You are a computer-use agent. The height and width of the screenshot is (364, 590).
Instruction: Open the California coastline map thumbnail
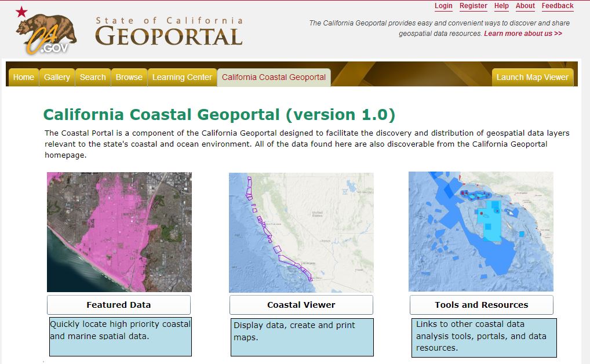[301, 232]
